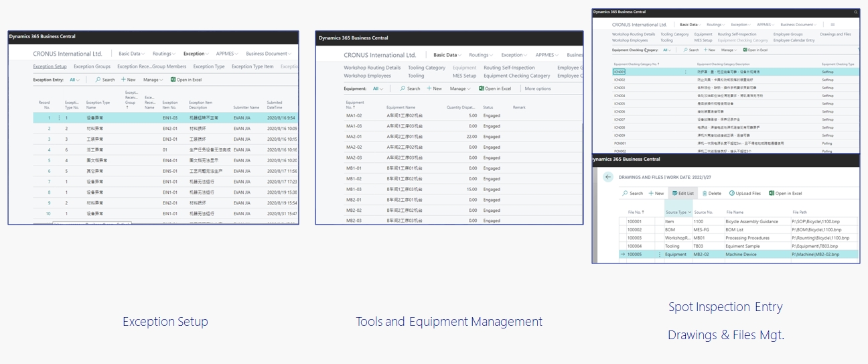Expand the Exception Entry All filter dropdown
The image size is (868, 364).
click(x=74, y=80)
